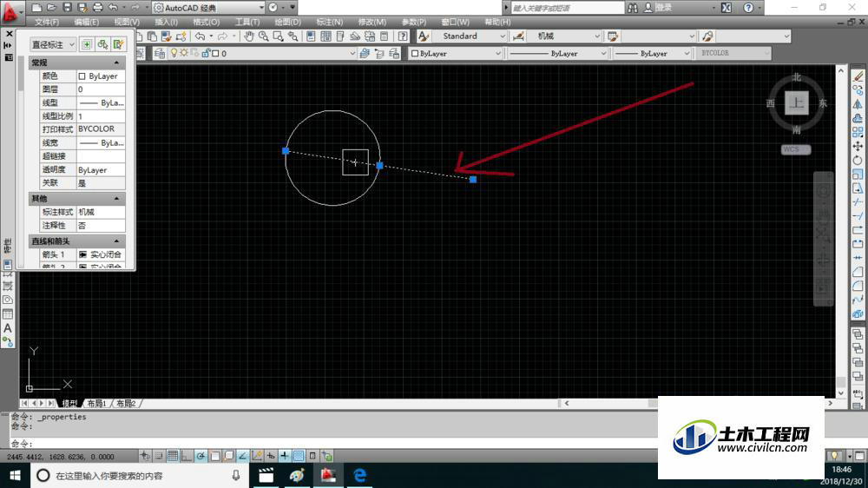Toggle Infer Constraints in status bar
This screenshot has height=488, width=868.
pyautogui.click(x=145, y=456)
